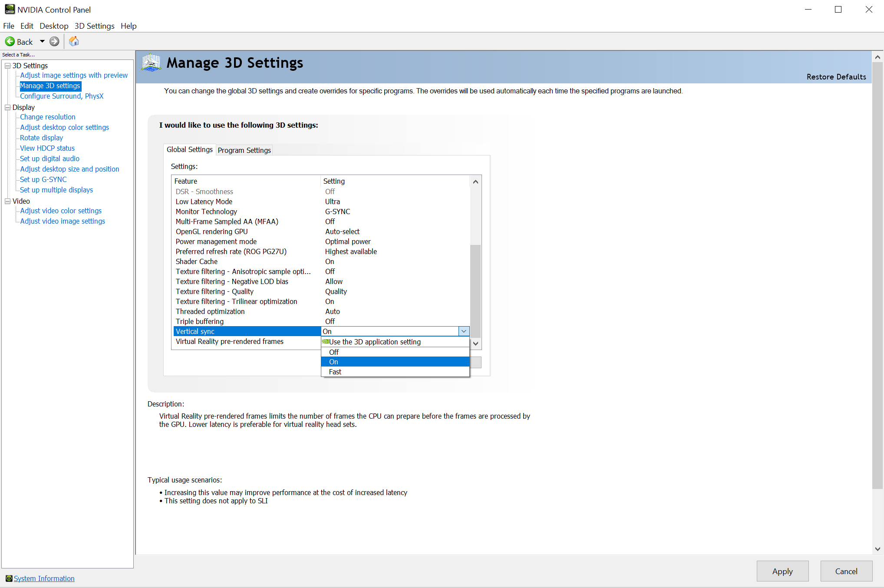The width and height of the screenshot is (884, 588).
Task: Click the NVIDIA logo beside 3D application setting
Action: click(x=325, y=342)
